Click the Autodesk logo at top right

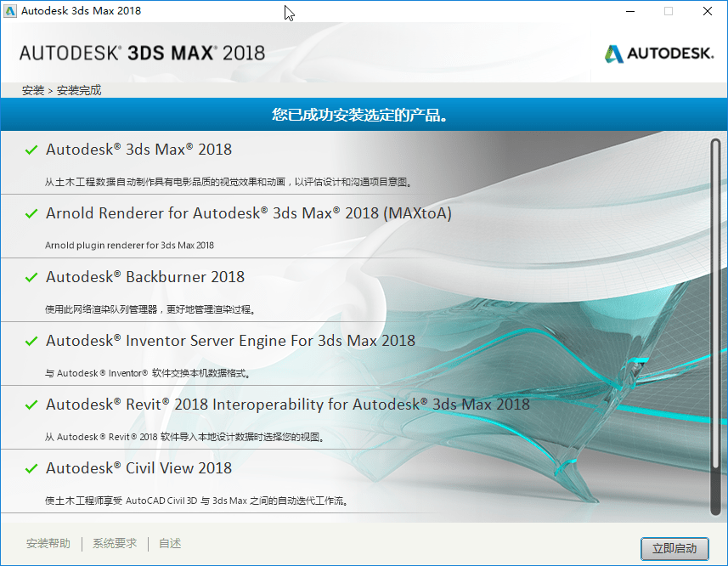click(659, 54)
